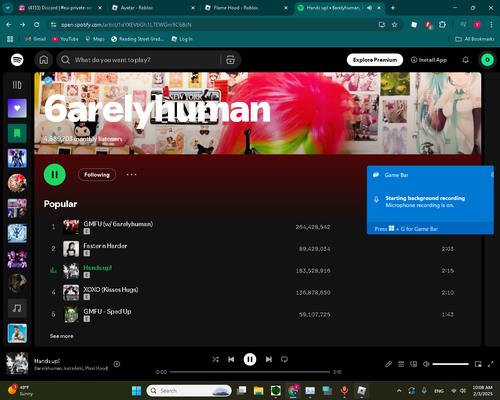The width and height of the screenshot is (500, 400).
Task: Click now playing album cover thumbnail
Action: click(x=17, y=363)
